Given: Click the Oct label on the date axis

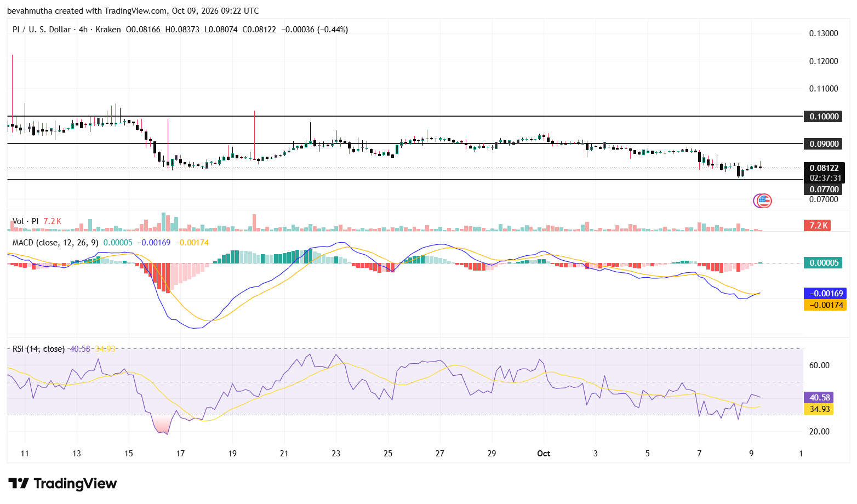Looking at the screenshot, I should (544, 454).
